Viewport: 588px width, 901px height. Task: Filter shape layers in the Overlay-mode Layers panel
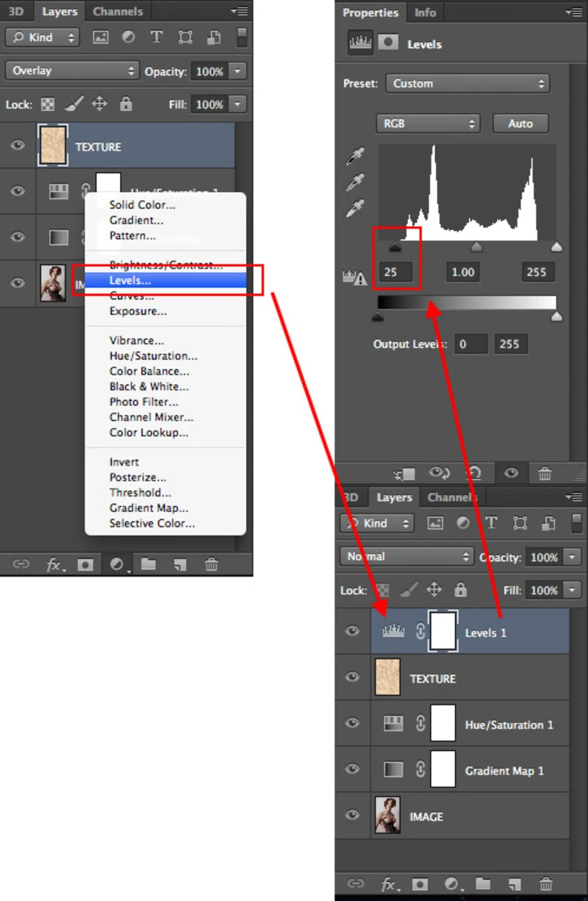(185, 37)
